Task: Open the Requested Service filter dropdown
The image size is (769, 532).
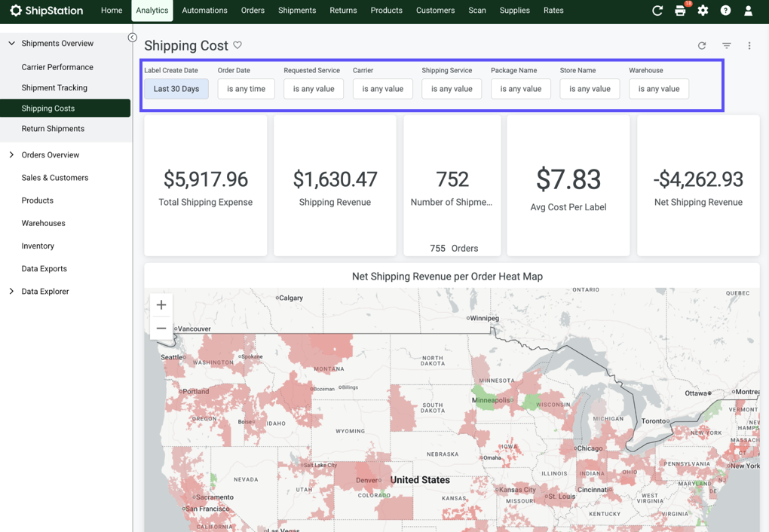Action: pyautogui.click(x=314, y=89)
